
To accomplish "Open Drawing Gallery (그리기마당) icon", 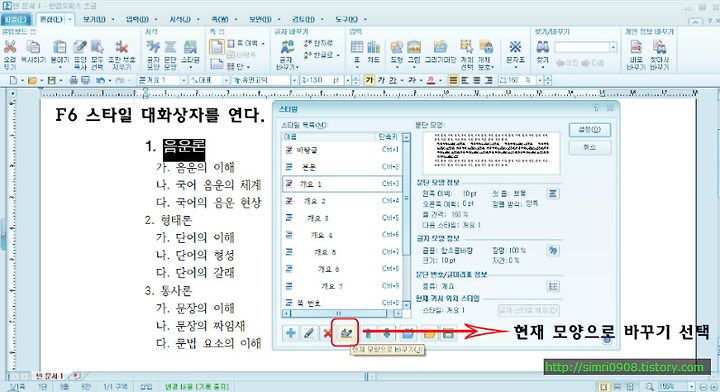I will (440, 47).
